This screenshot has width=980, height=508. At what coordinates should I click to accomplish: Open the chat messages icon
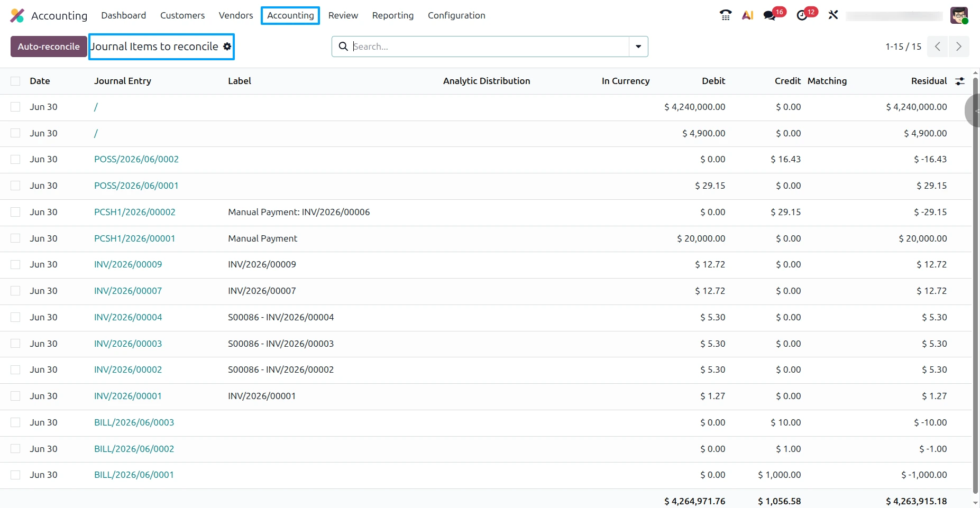pyautogui.click(x=770, y=15)
